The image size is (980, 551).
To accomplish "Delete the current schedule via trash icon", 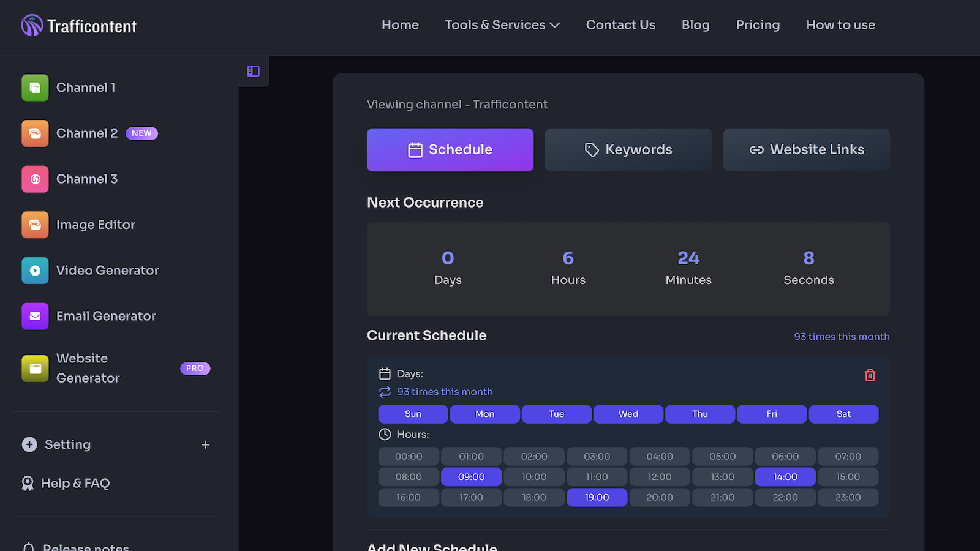I will [x=870, y=375].
